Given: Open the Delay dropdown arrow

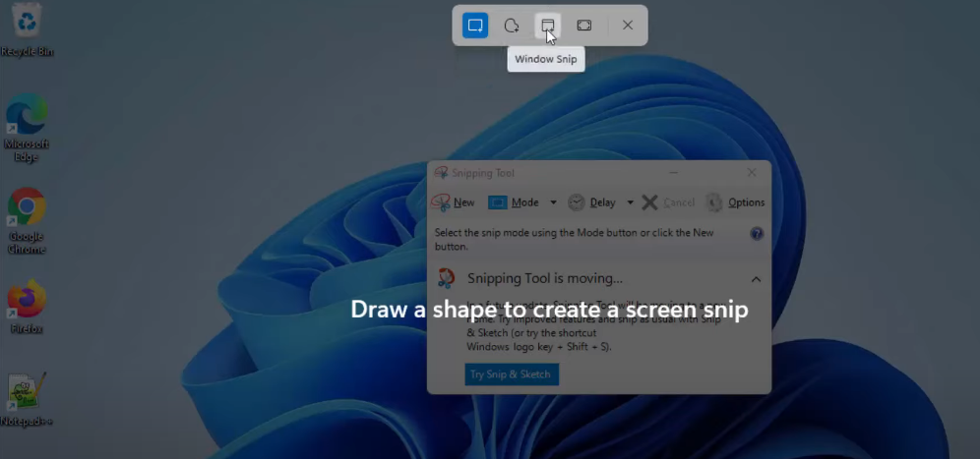Looking at the screenshot, I should (x=630, y=202).
